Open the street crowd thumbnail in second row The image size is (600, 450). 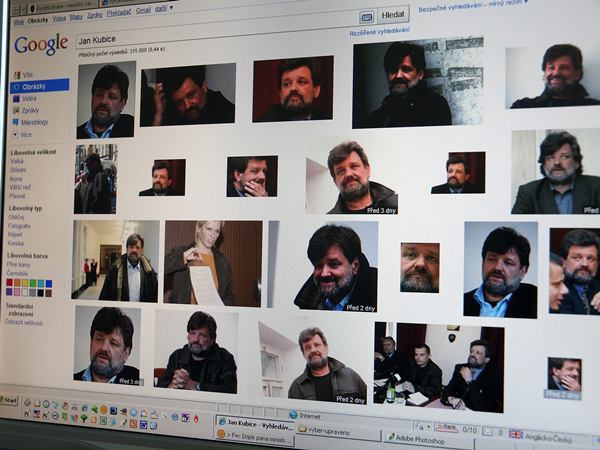[x=96, y=179]
